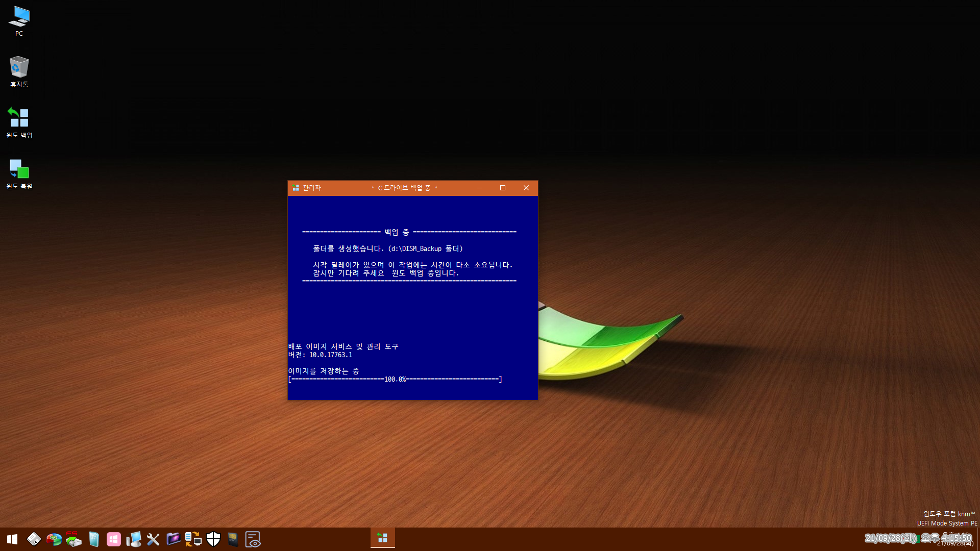Launch the 윈도 복원 desktop shortcut
Viewport: 980px width, 551px height.
19,173
